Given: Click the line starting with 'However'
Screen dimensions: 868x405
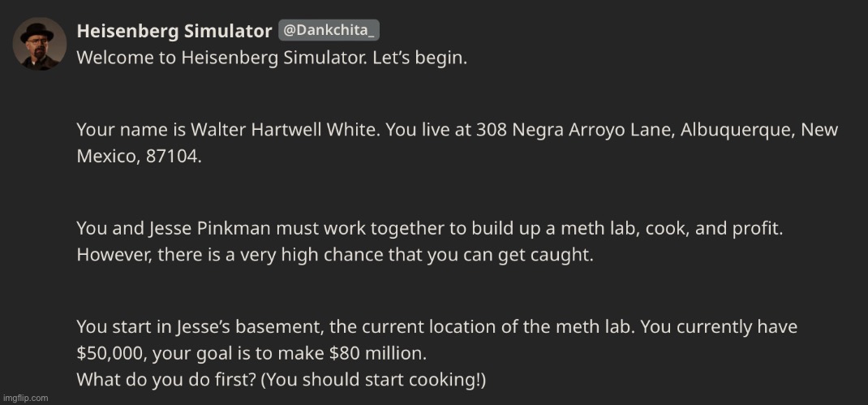Looking at the screenshot, I should coord(335,256).
